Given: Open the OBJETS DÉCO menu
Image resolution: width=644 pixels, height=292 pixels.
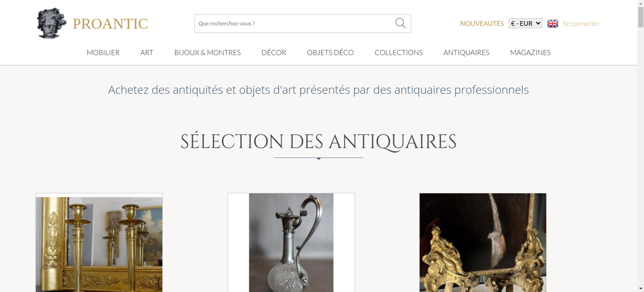Looking at the screenshot, I should point(330,52).
